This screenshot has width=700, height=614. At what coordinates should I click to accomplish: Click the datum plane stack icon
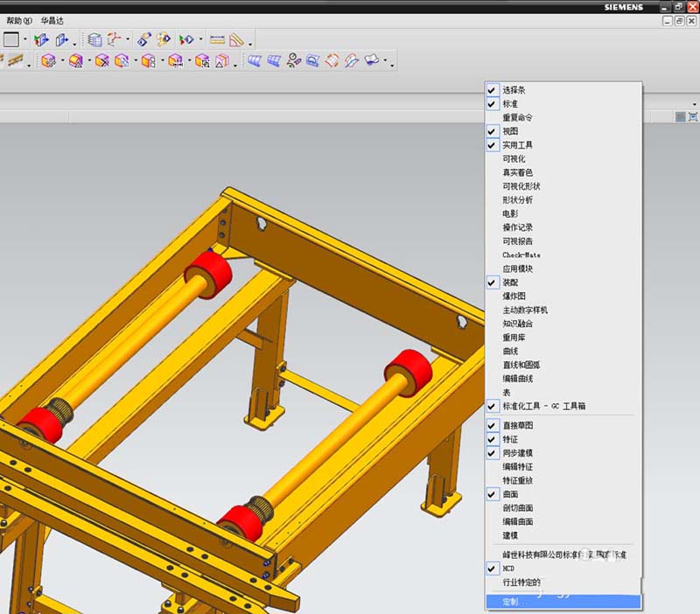[94, 40]
